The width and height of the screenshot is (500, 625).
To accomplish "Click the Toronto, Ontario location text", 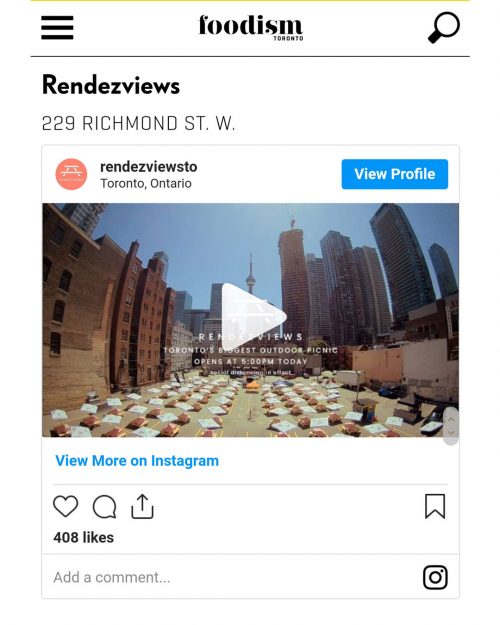I will point(146,183).
